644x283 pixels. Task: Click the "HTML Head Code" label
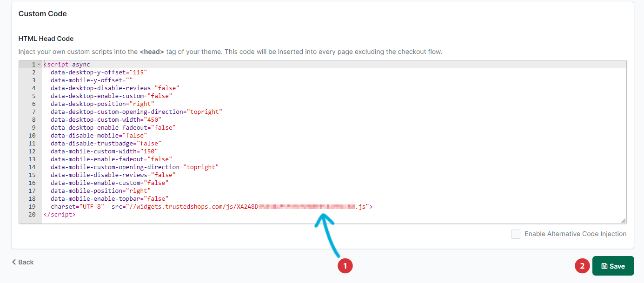click(46, 39)
